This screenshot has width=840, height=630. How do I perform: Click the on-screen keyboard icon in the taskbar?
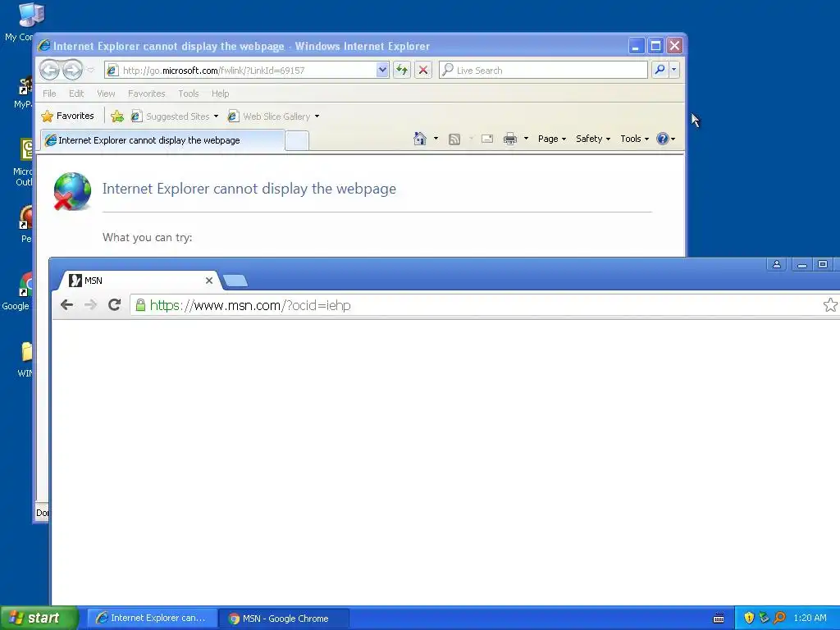tap(719, 619)
